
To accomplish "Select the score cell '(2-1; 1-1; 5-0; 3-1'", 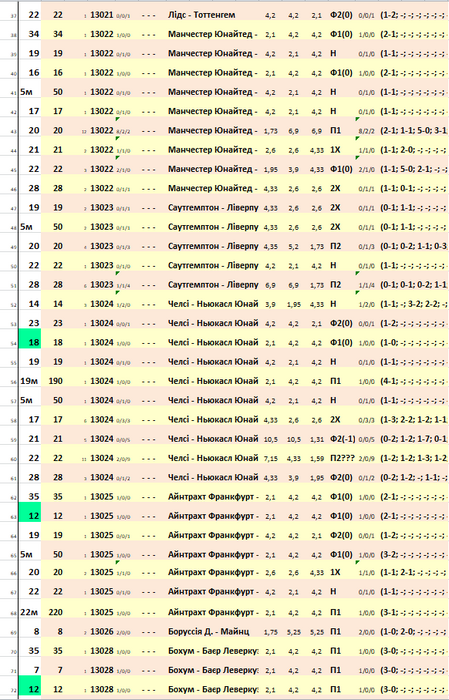I will pos(413,130).
